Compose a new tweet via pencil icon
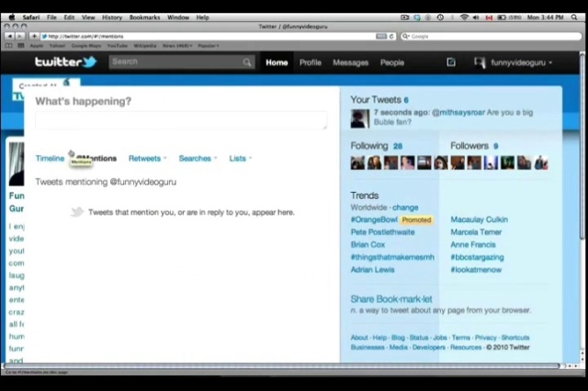 coord(451,62)
